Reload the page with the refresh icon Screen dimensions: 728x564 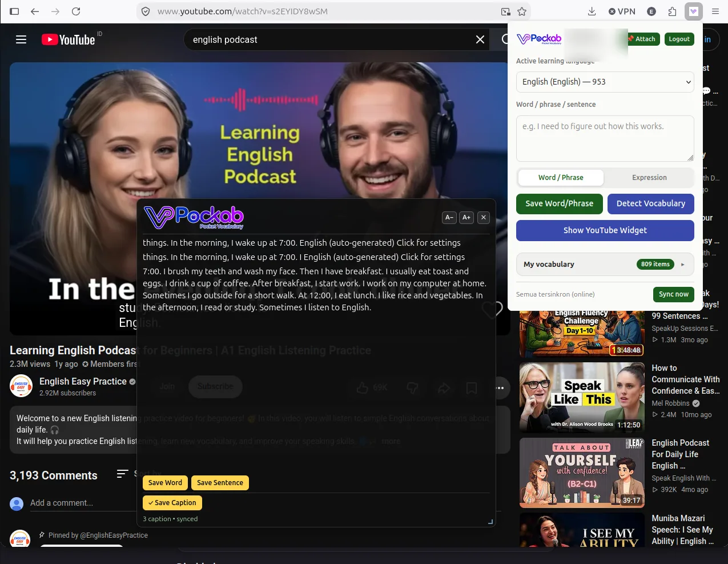coord(76,11)
